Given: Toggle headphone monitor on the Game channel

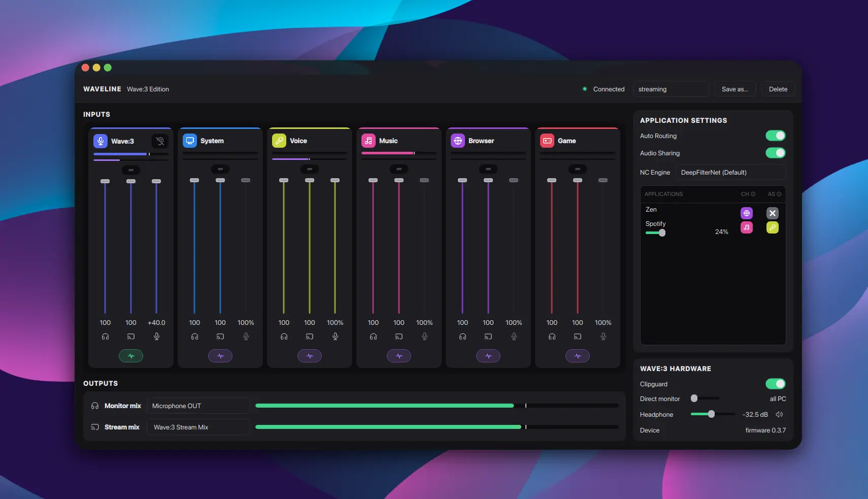Looking at the screenshot, I should (x=552, y=337).
